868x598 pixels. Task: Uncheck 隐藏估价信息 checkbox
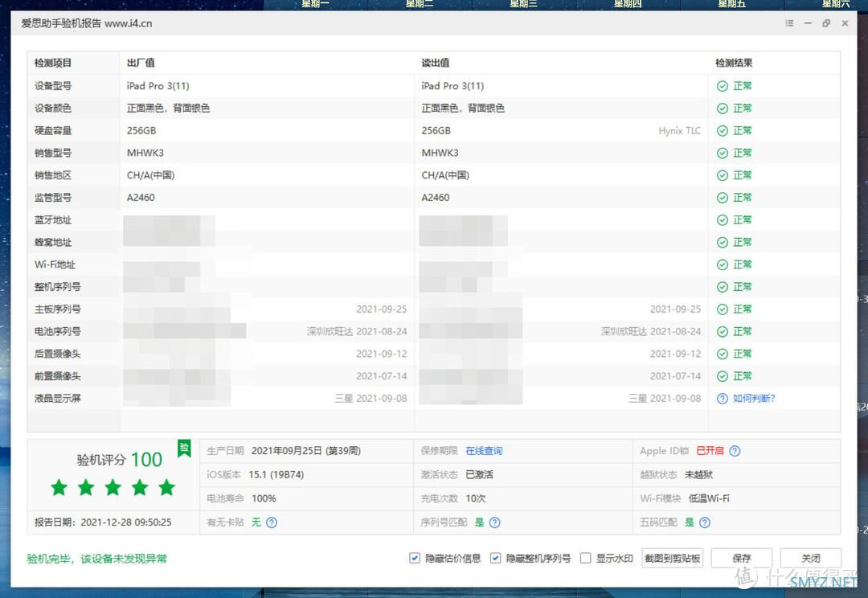(x=414, y=558)
